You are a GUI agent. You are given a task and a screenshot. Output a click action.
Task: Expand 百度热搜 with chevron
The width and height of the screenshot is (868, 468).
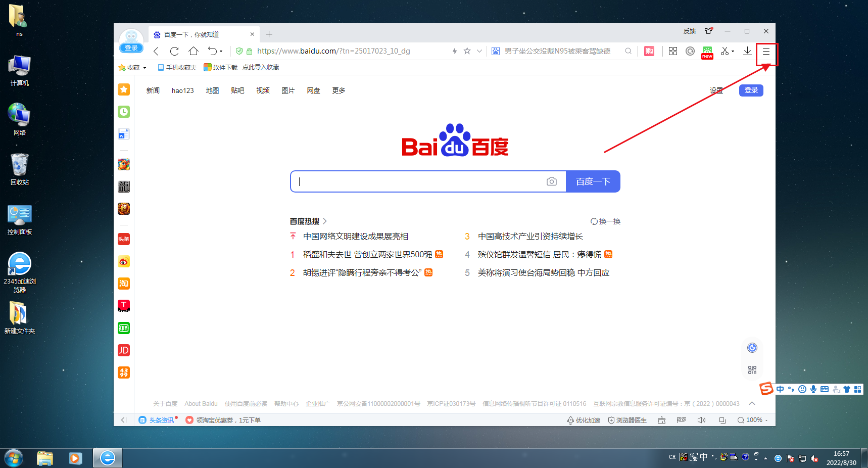click(x=325, y=221)
